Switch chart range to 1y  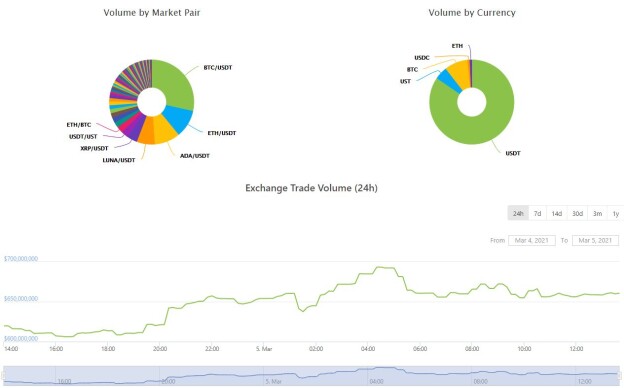tap(616, 213)
